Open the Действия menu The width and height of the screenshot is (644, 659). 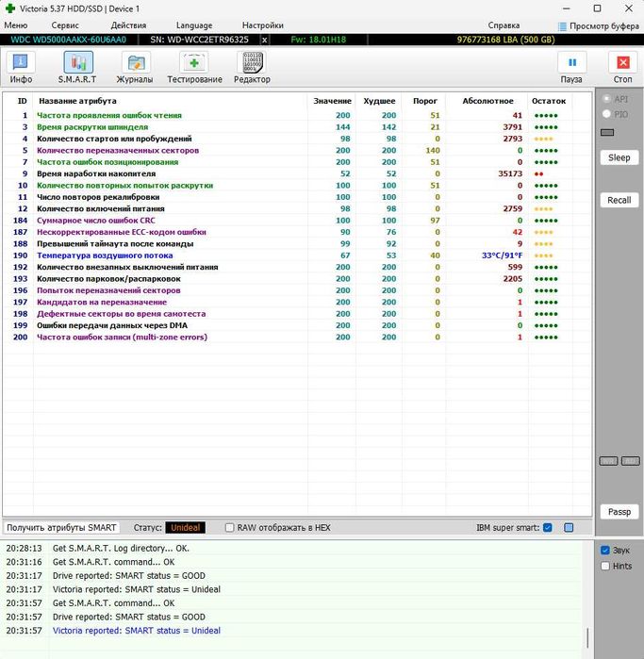128,25
